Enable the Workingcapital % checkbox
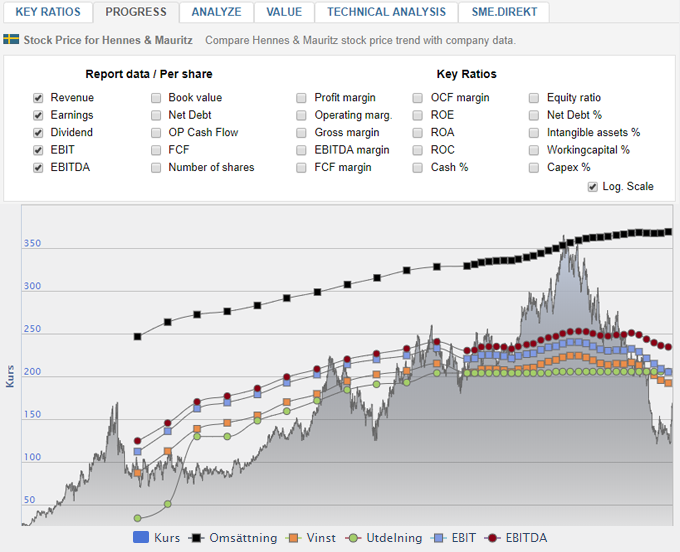680x552 pixels. [534, 150]
